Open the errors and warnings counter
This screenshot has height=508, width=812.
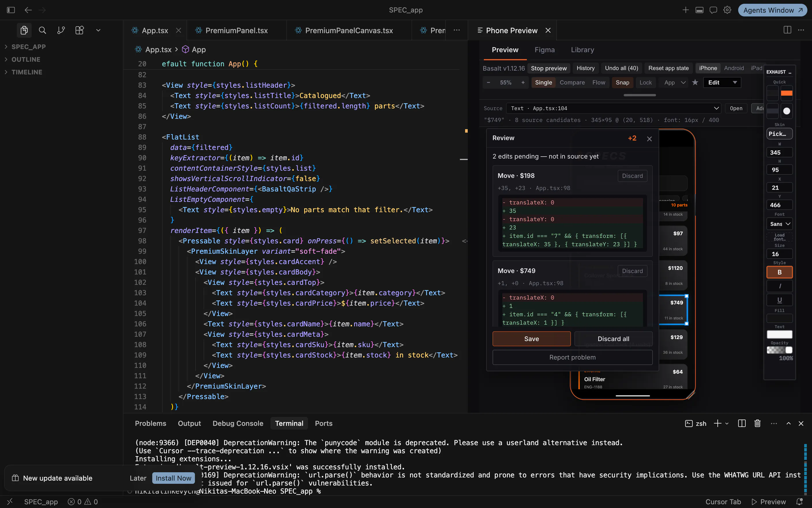point(83,502)
